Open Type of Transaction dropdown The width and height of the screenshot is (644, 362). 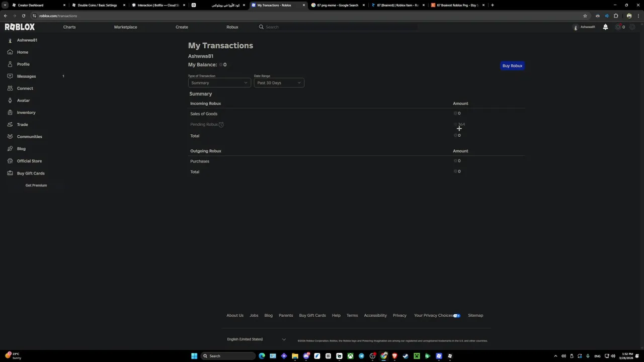(x=219, y=82)
